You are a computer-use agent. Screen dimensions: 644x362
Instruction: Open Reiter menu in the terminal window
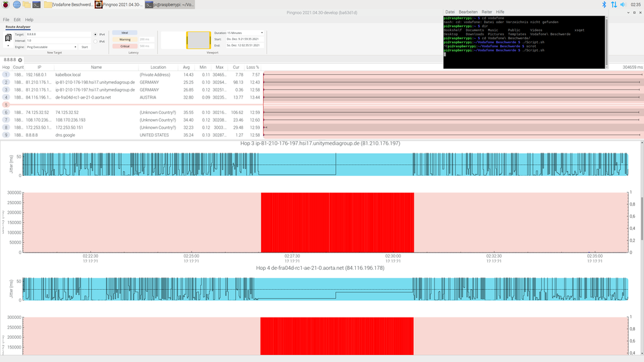tap(487, 12)
